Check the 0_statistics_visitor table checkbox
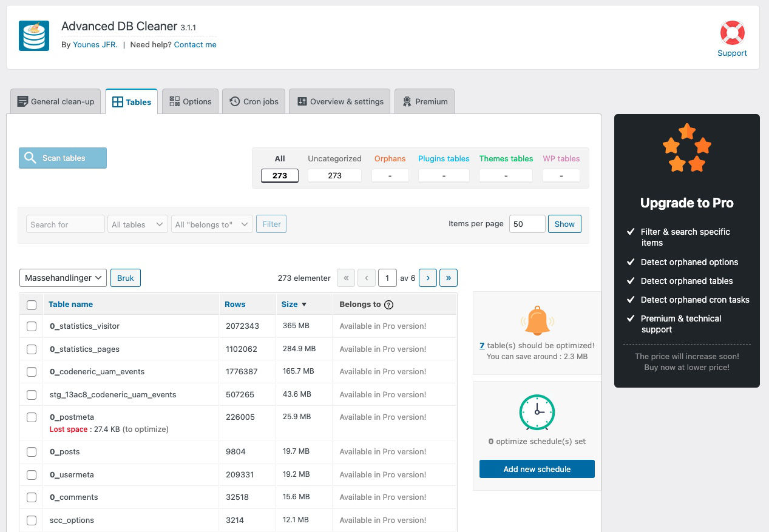 [32, 326]
